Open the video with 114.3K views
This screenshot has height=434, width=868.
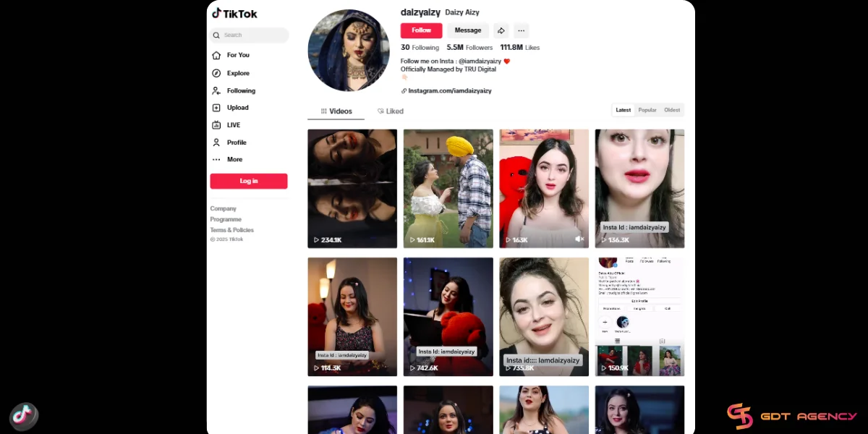(x=352, y=317)
